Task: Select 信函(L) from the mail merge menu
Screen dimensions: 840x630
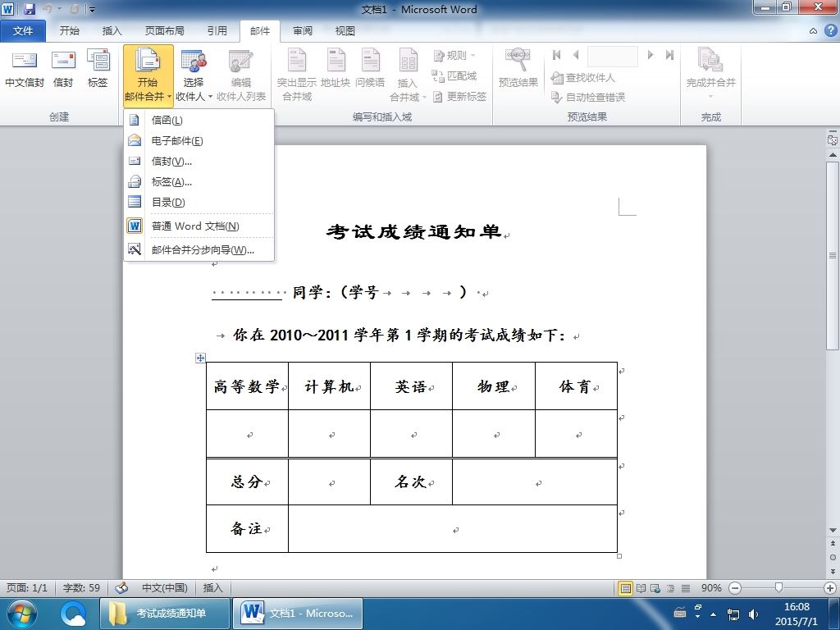Action: 199,120
